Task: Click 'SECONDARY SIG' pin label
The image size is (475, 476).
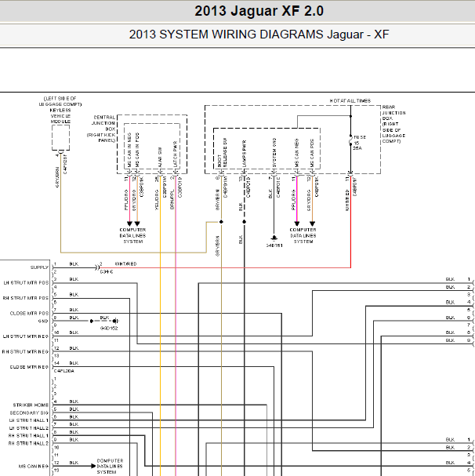Action: [29, 412]
